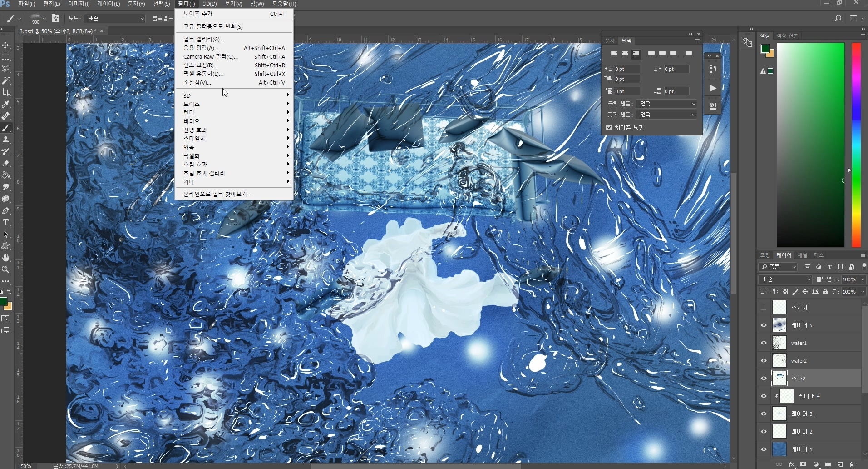The image size is (868, 469).
Task: Click the background color swatch in toolbar
Action: tap(9, 307)
